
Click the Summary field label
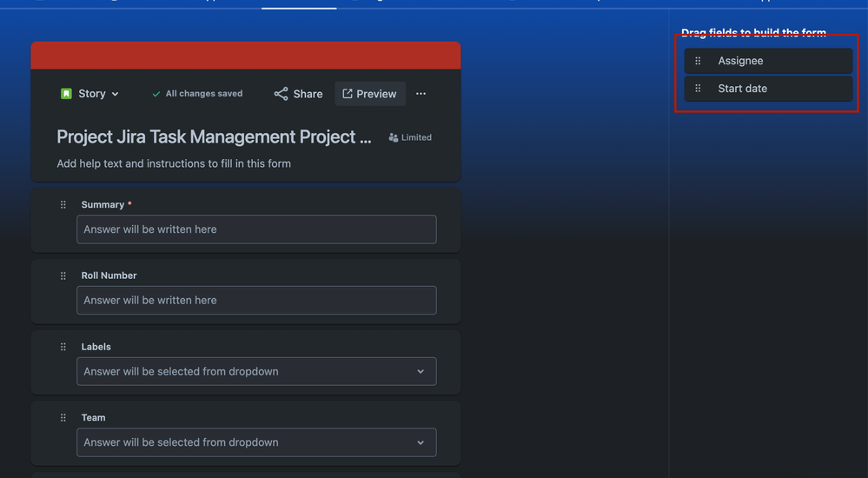(x=103, y=204)
